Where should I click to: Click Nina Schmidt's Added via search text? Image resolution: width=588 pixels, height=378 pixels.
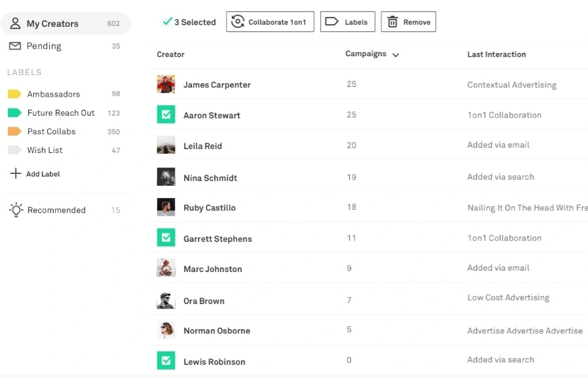pos(501,177)
